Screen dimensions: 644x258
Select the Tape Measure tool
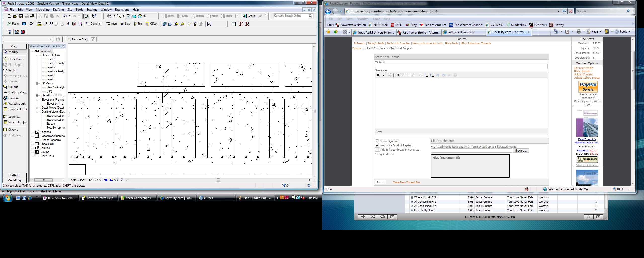(39, 24)
